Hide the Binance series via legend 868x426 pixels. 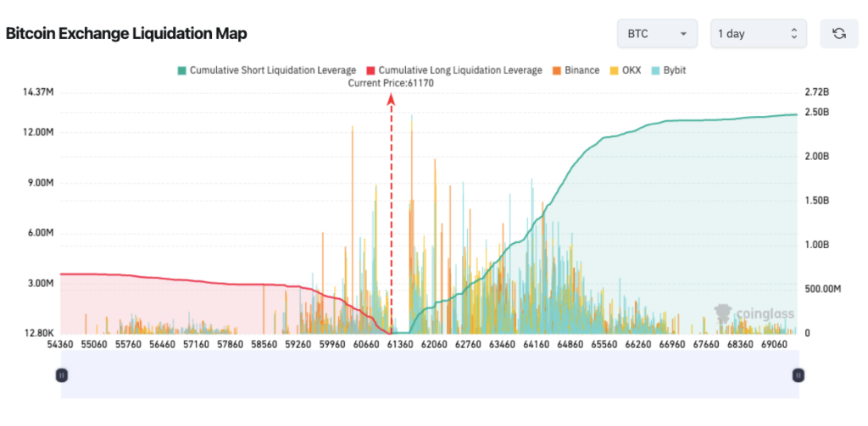[576, 70]
